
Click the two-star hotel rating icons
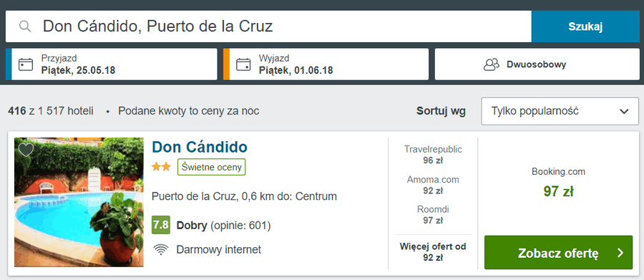(x=161, y=167)
